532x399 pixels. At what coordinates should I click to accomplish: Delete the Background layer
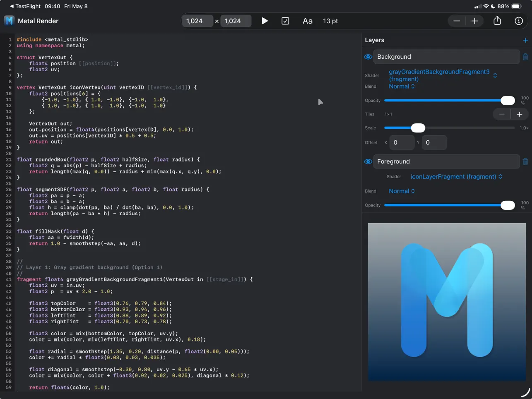(x=525, y=57)
